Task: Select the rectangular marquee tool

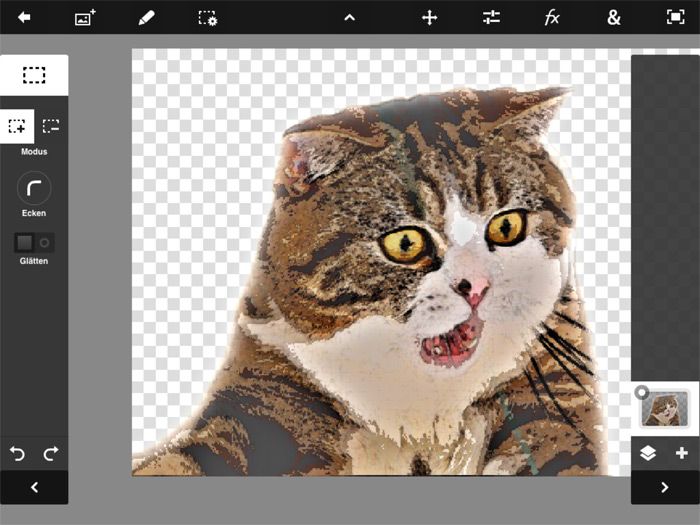Action: tap(34, 75)
